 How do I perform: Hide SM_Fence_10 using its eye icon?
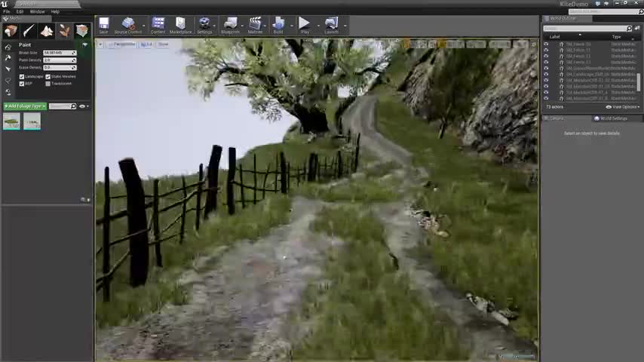[546, 44]
